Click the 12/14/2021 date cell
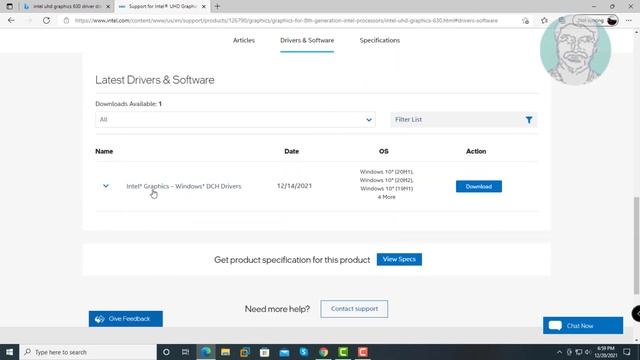The height and width of the screenshot is (360, 640). tap(294, 186)
